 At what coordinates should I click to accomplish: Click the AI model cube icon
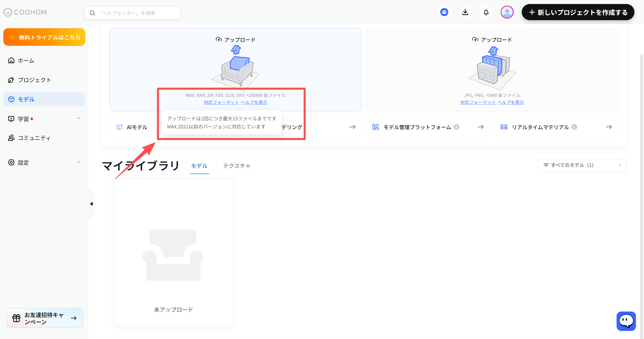[119, 127]
